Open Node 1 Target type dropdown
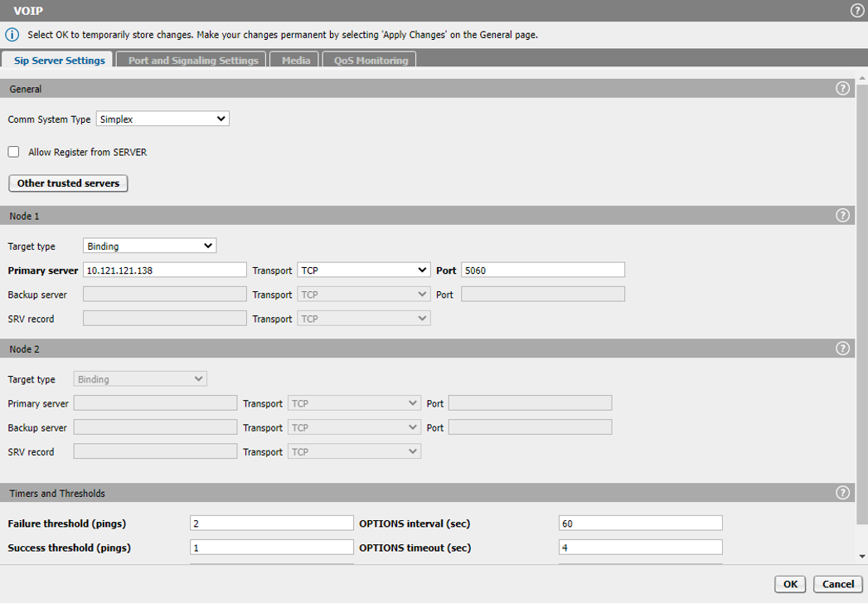This screenshot has height=604, width=868. click(149, 246)
